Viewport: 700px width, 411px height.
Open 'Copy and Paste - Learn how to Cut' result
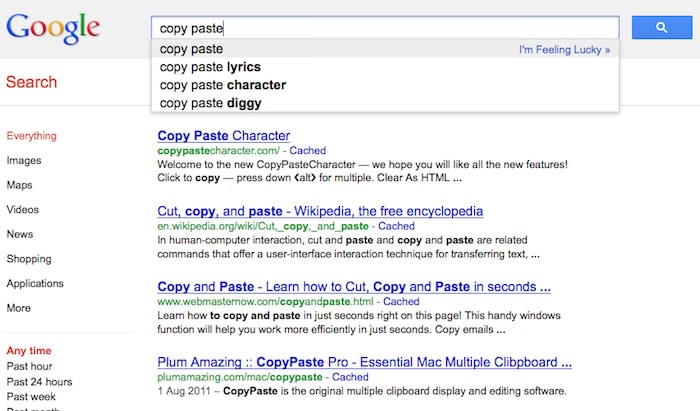354,286
